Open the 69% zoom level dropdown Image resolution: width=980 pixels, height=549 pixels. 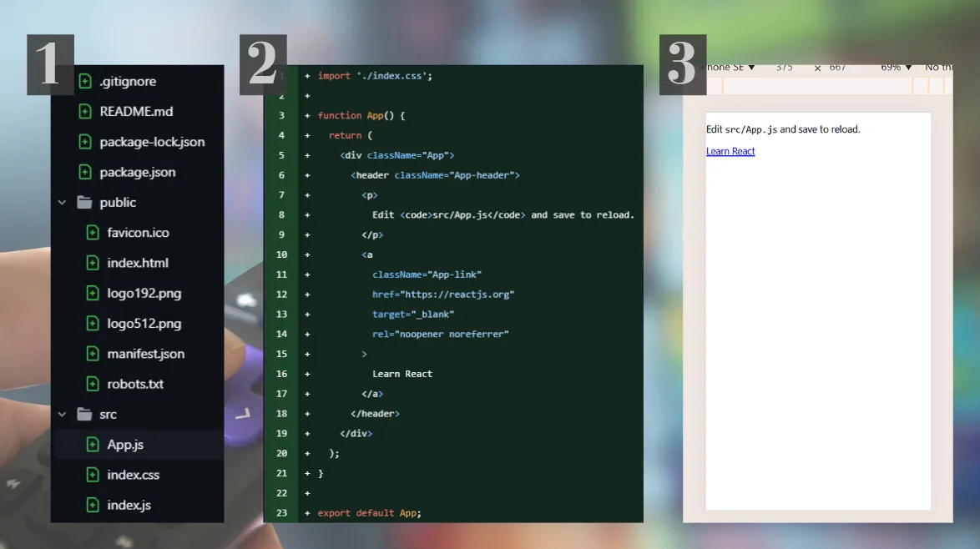coord(897,67)
